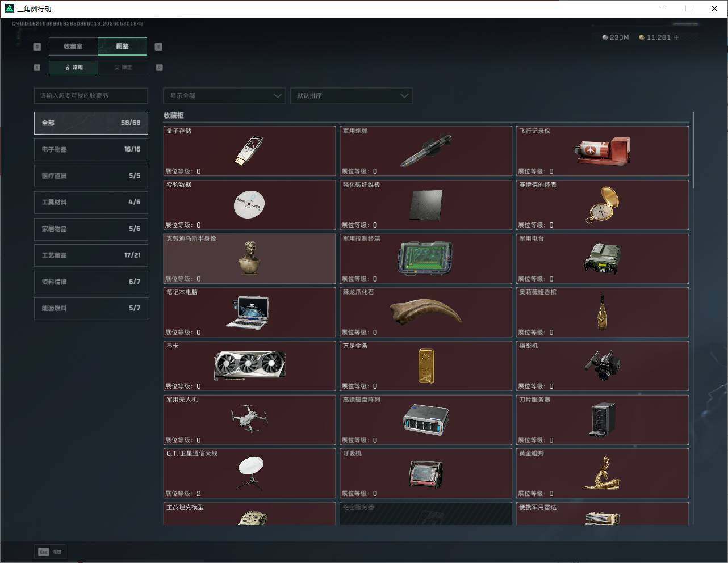Open the 棘龙爪化石 claw fossil
Image resolution: width=728 pixels, height=563 pixels.
point(426,312)
